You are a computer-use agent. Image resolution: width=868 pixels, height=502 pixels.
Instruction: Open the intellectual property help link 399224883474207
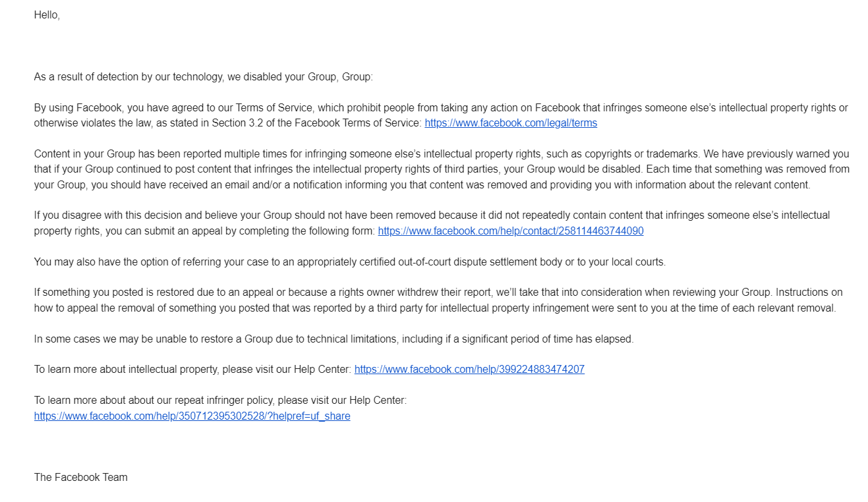pos(469,370)
